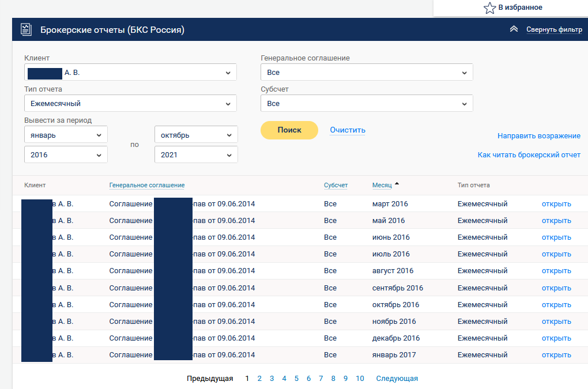Click the star icon for В избранное
This screenshot has height=389, width=588.
tap(489, 8)
